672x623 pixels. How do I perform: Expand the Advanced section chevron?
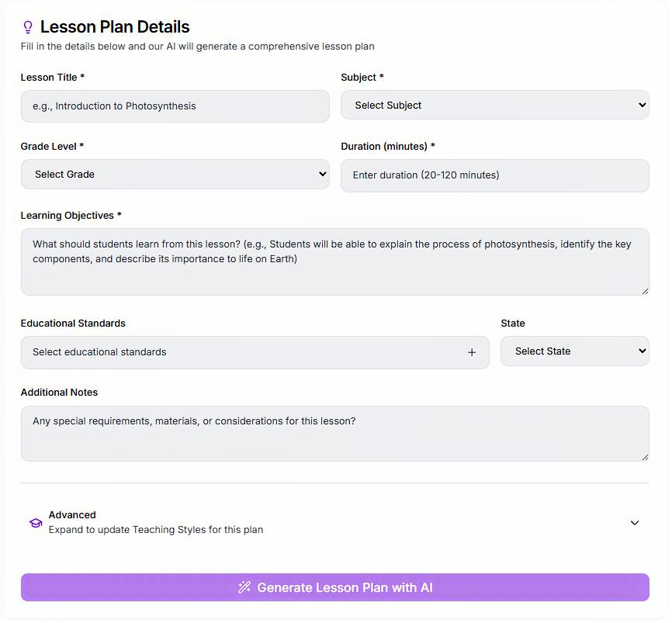coord(634,523)
